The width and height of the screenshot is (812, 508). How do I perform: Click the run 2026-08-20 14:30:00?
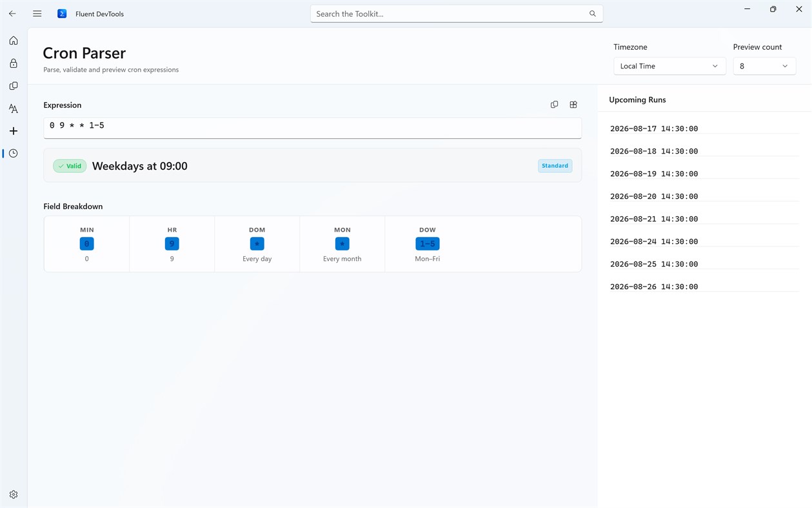(654, 196)
